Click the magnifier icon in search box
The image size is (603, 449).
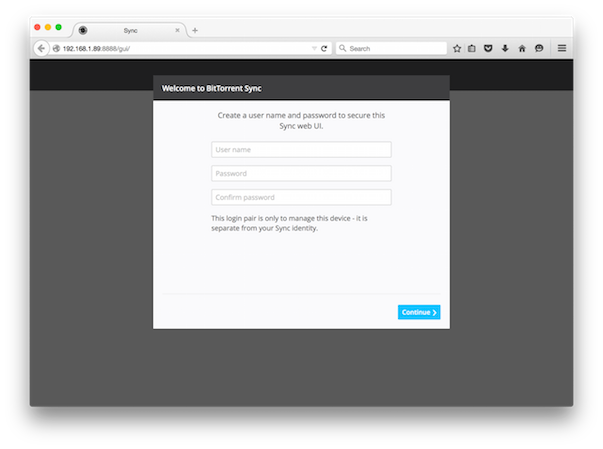coord(342,48)
